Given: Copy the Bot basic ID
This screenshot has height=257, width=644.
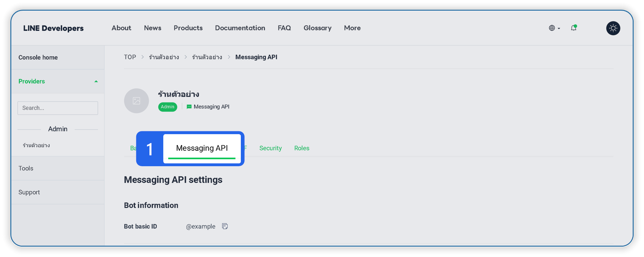Looking at the screenshot, I should [225, 226].
